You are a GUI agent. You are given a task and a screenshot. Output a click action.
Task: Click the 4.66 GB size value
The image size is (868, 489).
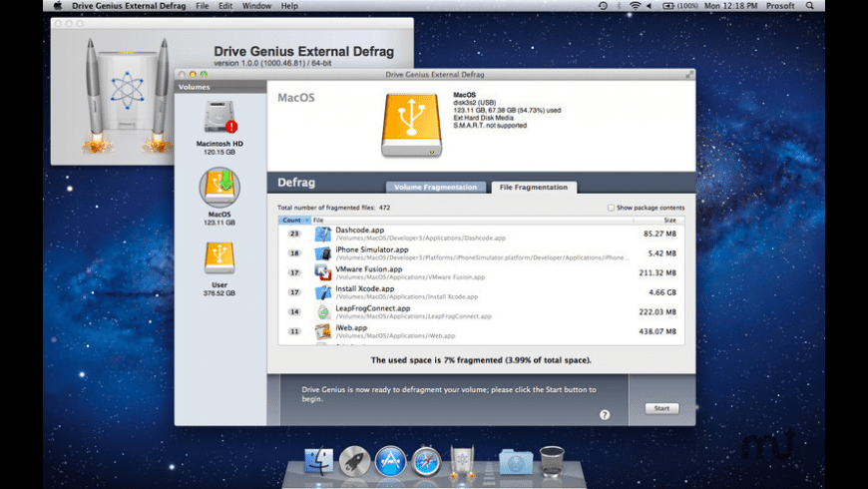662,292
